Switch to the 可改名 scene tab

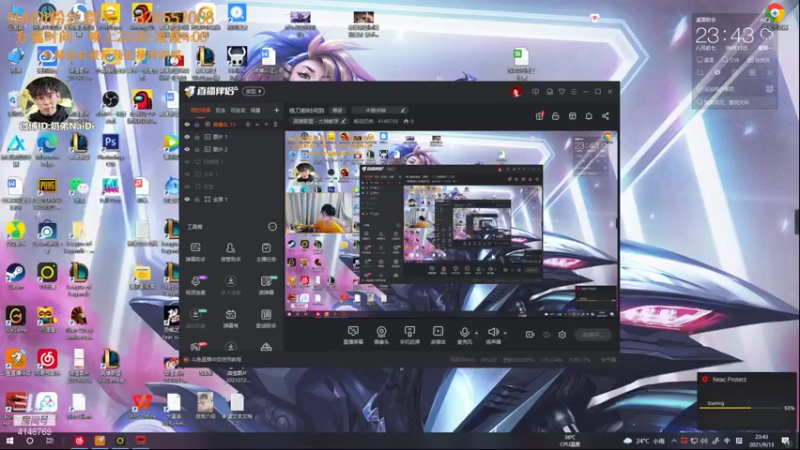[x=238, y=110]
